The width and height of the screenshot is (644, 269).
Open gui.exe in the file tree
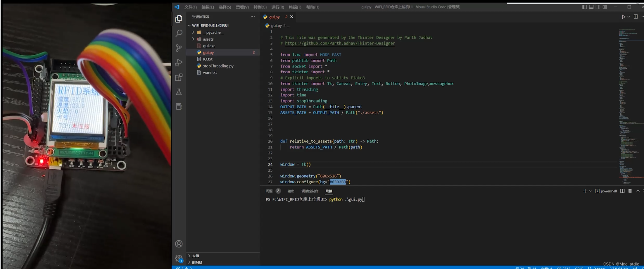pos(223,46)
